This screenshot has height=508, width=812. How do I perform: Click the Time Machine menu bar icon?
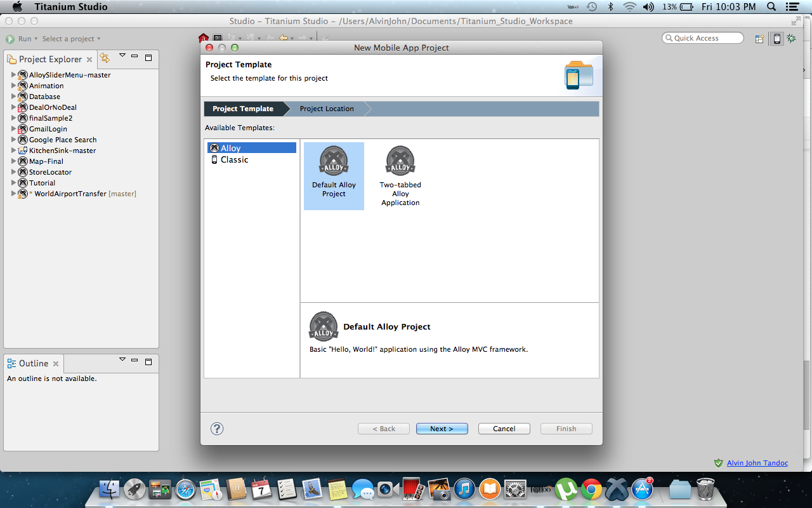[x=591, y=7]
